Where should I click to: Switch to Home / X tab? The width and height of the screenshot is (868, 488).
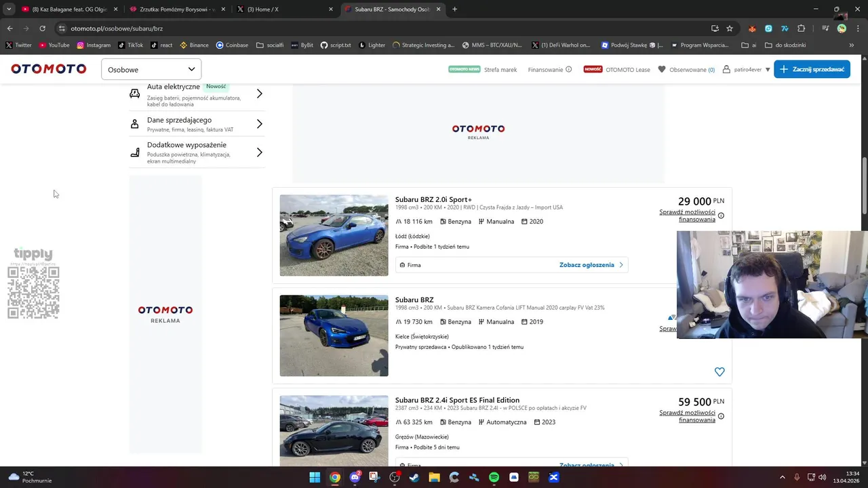(285, 9)
